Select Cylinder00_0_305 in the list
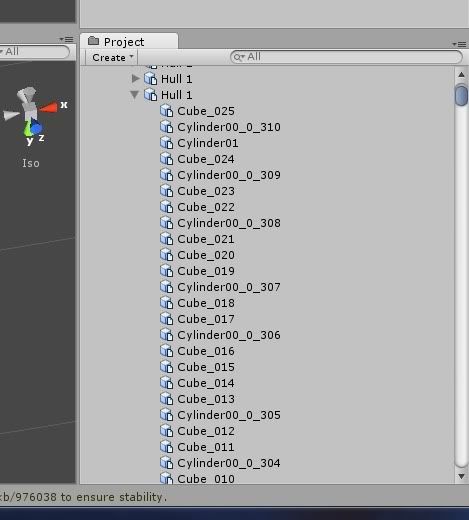Image resolution: width=469 pixels, height=520 pixels. click(x=229, y=415)
